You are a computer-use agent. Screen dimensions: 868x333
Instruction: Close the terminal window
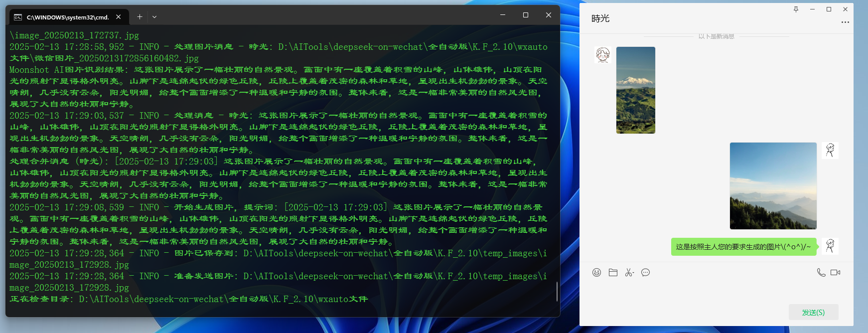548,15
